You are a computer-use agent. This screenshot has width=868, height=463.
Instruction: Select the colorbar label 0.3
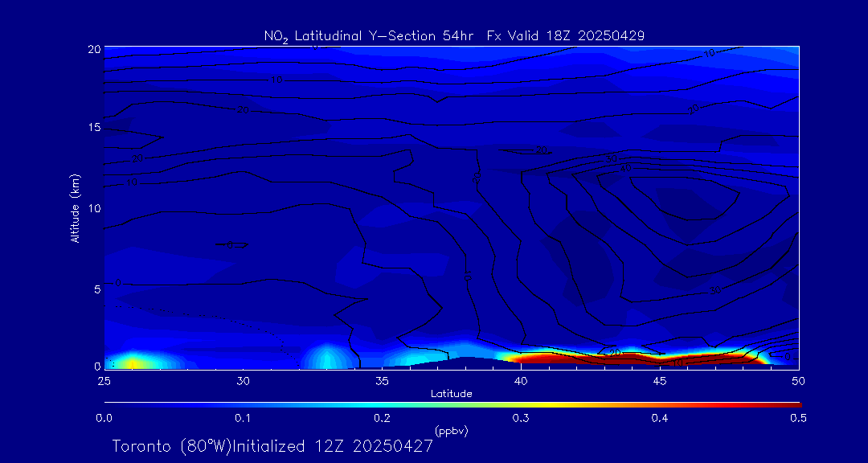(521, 419)
